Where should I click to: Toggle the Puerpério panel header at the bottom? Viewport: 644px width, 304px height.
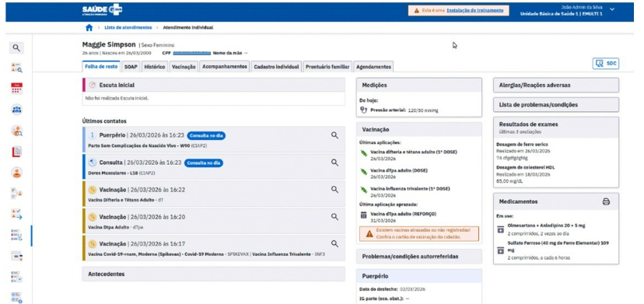[419, 276]
